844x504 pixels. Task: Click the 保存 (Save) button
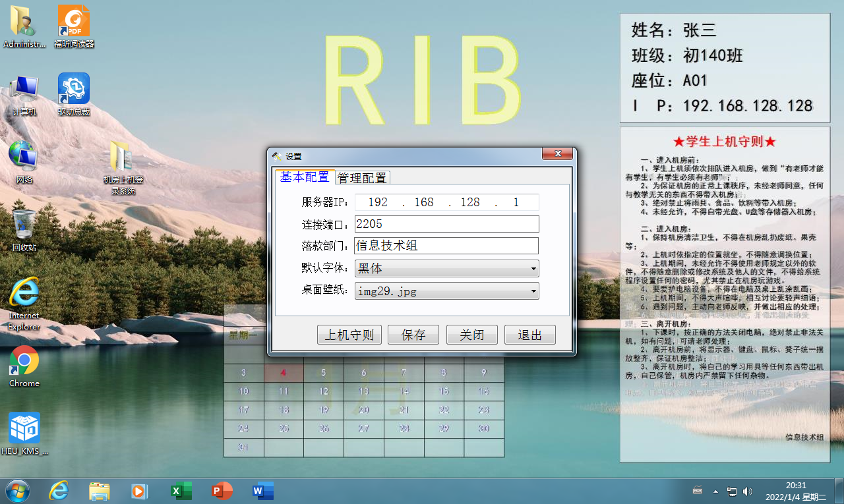point(413,335)
